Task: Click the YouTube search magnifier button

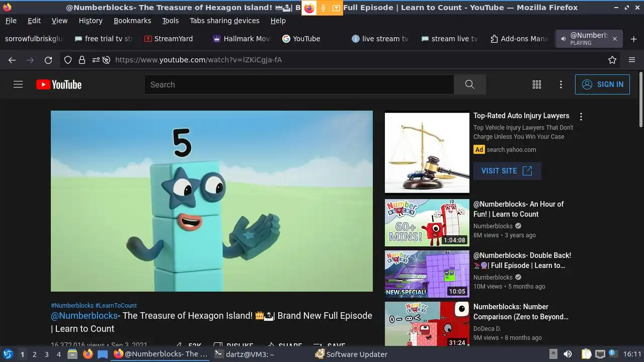Action: [x=469, y=84]
